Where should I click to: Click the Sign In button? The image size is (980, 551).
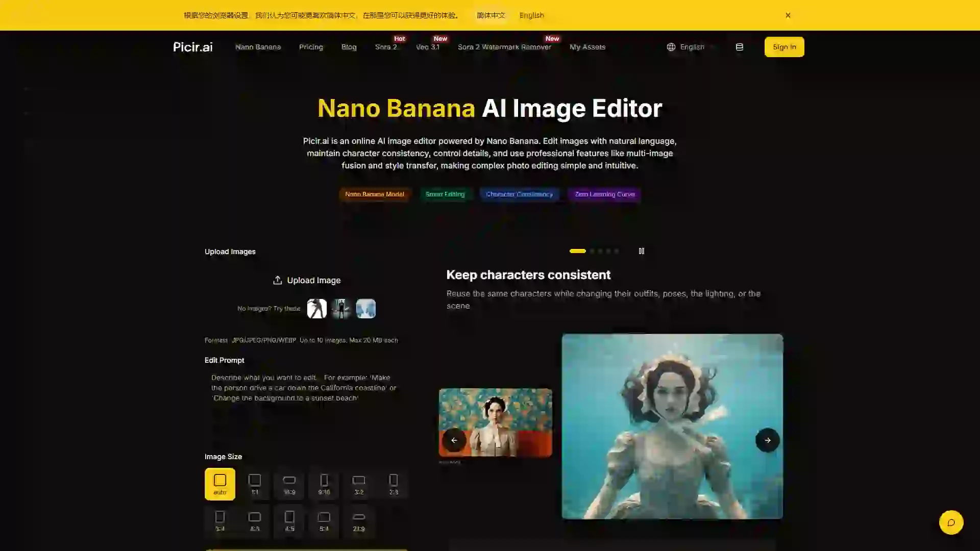pos(784,47)
